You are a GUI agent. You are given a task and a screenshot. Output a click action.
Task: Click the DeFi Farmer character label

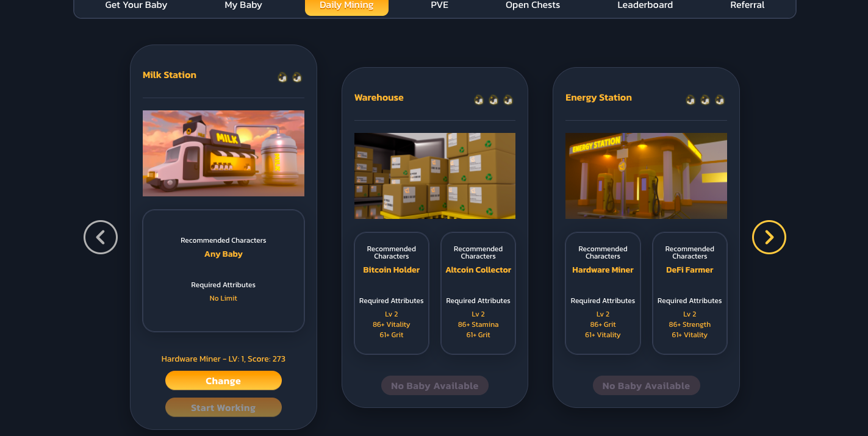tap(689, 270)
